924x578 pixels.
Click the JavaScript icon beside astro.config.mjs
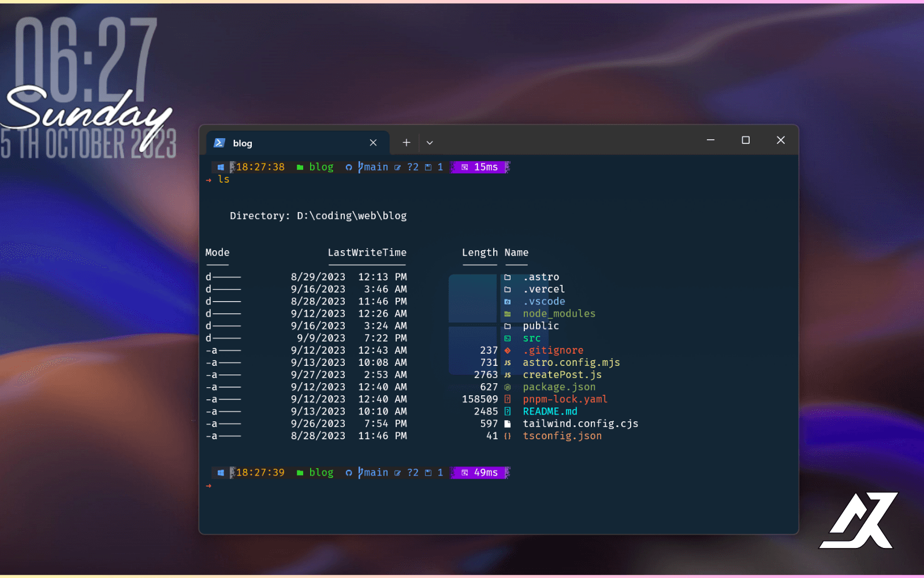click(x=508, y=362)
